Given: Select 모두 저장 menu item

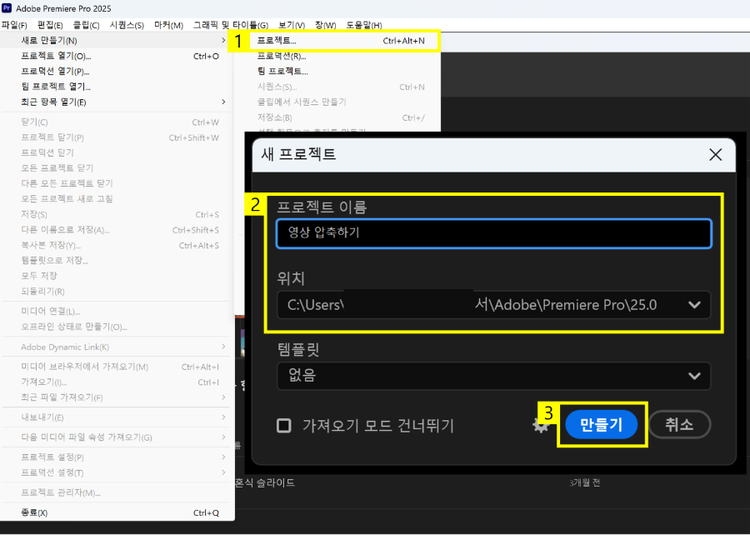Looking at the screenshot, I should 117,275.
